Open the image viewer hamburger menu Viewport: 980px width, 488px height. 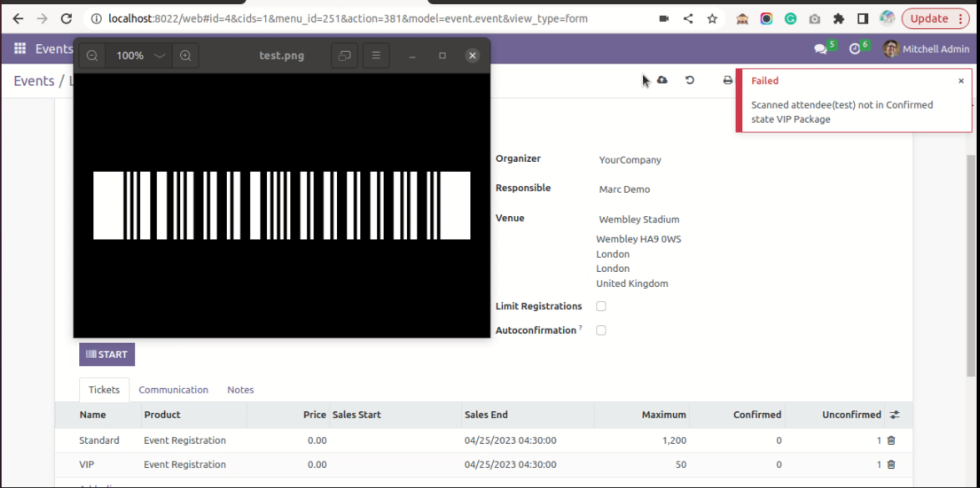click(376, 56)
